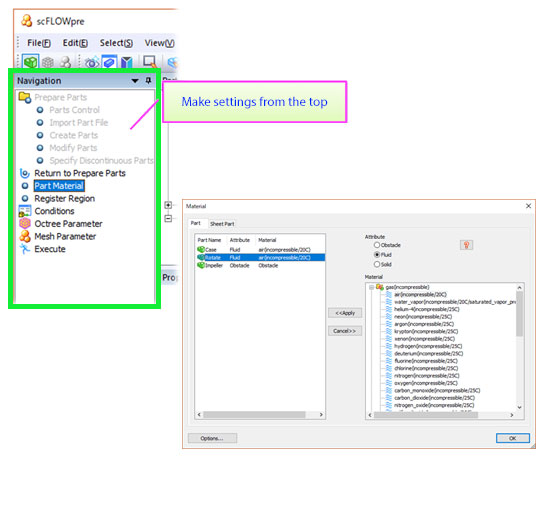Click the green solid-parts cube toolbar icon
540x514 pixels.
[x=30, y=62]
